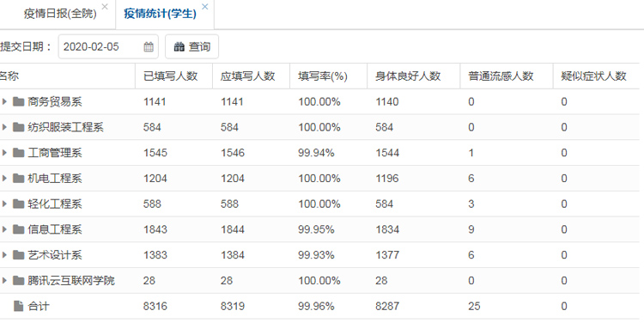
Task: Click the folder icon beside 腾讯云互联网学院
Action: pyautogui.click(x=18, y=281)
